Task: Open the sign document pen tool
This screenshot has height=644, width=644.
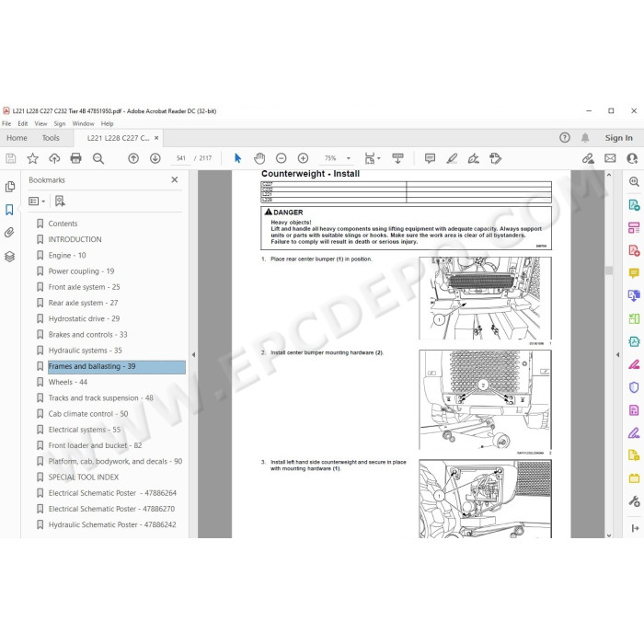Action: coord(474,158)
